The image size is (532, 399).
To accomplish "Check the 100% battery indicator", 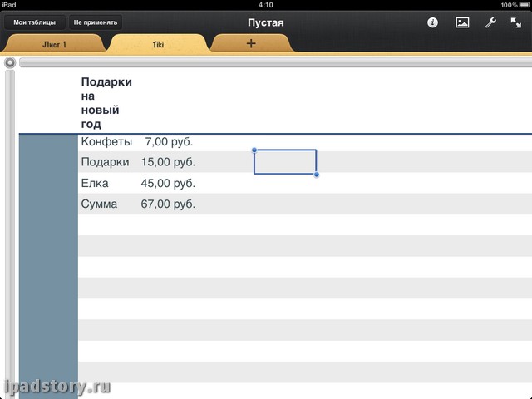I will [514, 5].
